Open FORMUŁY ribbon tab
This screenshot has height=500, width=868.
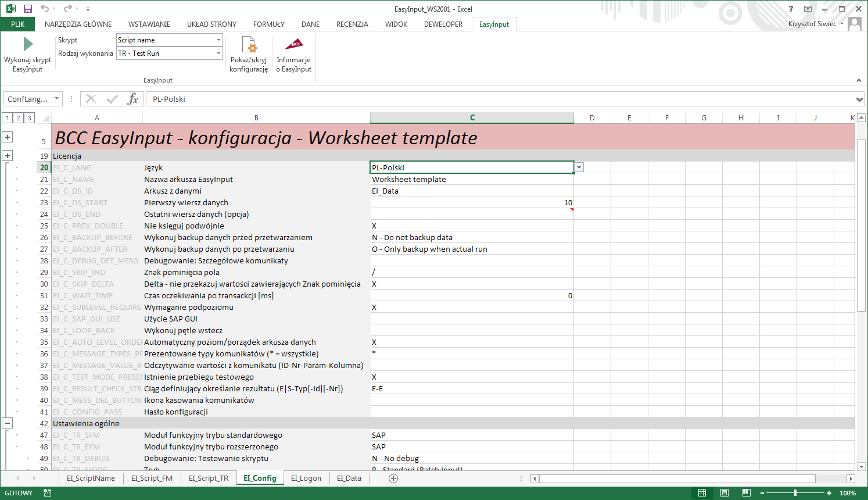pyautogui.click(x=269, y=24)
